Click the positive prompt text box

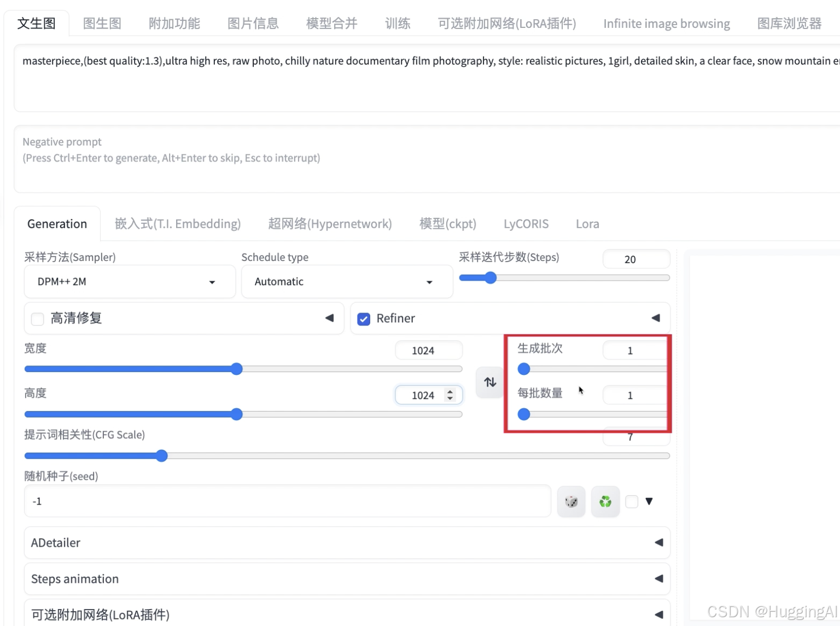pos(427,78)
